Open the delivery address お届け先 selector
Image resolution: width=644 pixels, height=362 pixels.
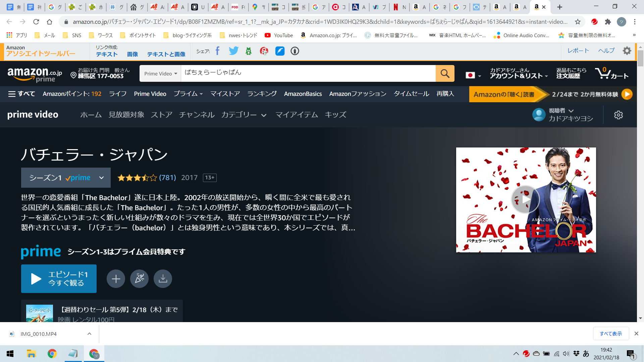[x=100, y=73]
